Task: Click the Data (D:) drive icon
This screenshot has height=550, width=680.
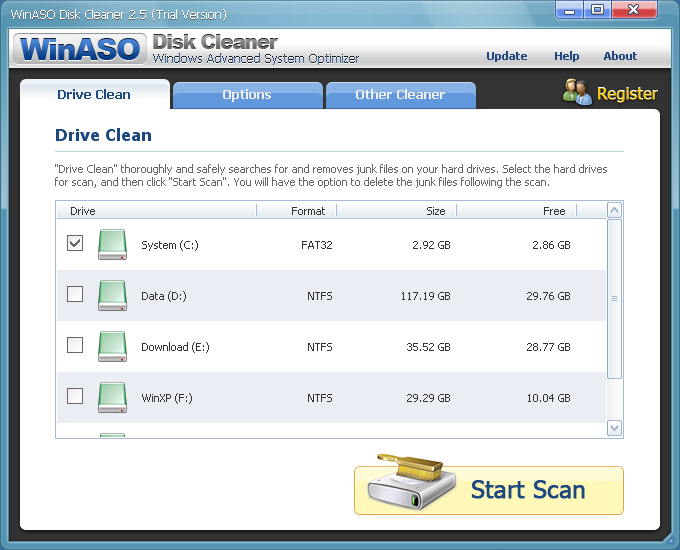Action: point(112,295)
